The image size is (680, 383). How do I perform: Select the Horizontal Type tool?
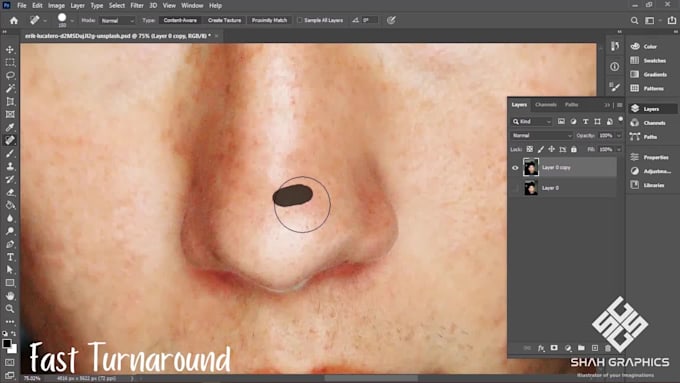click(x=10, y=257)
